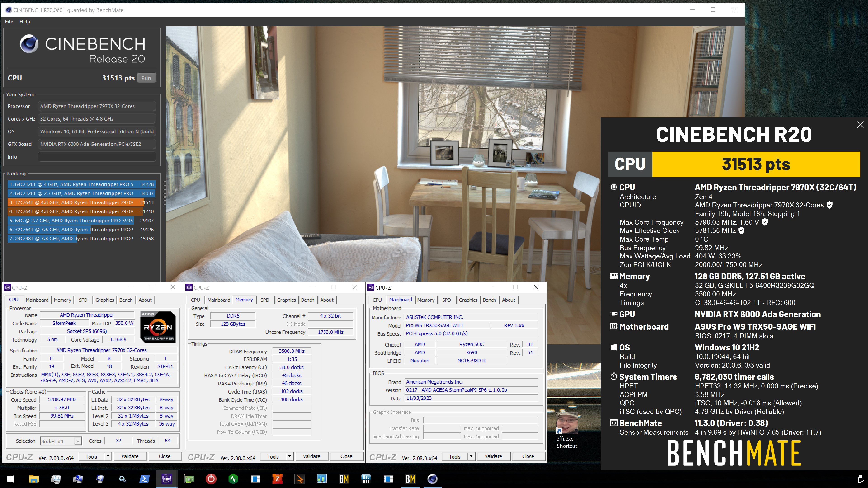The image size is (868, 488).
Task: Open the Windows Start menu
Action: (x=11, y=479)
